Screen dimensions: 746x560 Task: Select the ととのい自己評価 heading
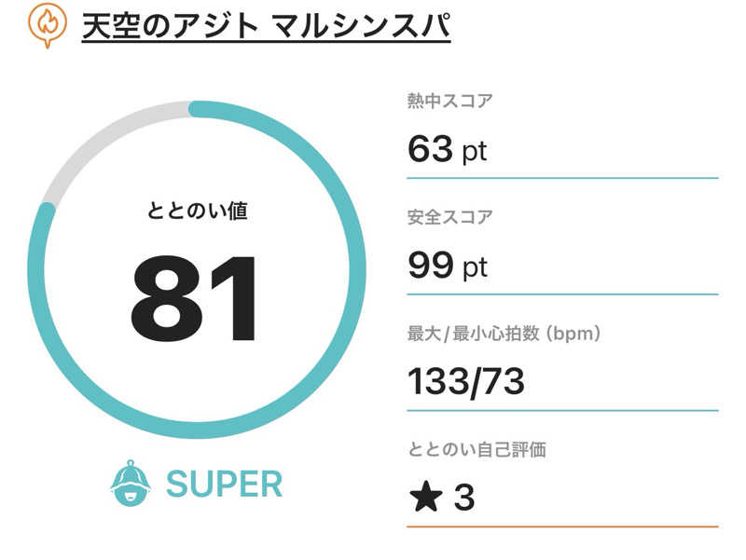(x=477, y=450)
